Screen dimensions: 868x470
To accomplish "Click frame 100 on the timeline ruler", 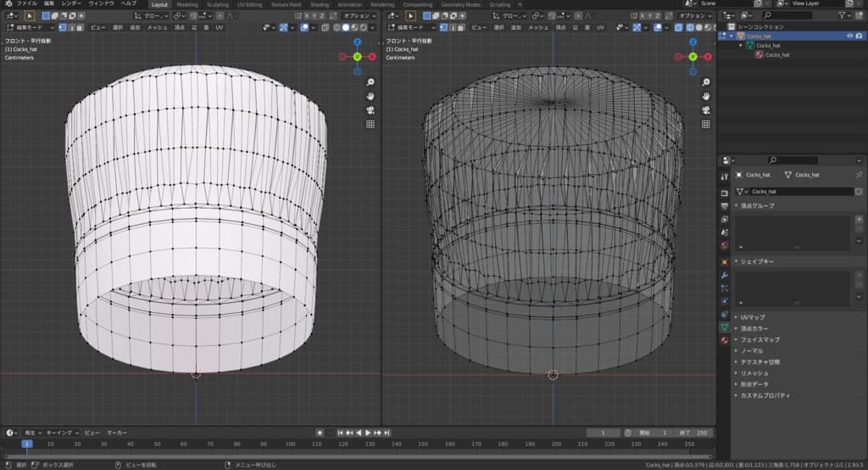I will [291, 444].
